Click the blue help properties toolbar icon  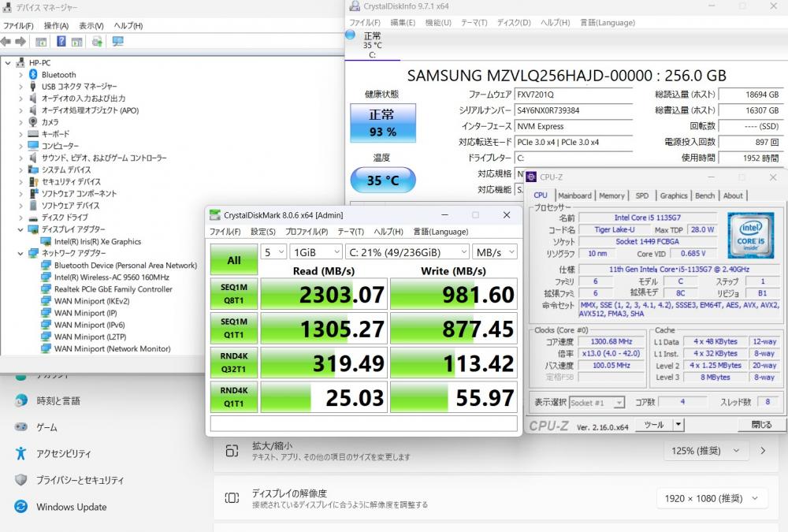[x=61, y=42]
